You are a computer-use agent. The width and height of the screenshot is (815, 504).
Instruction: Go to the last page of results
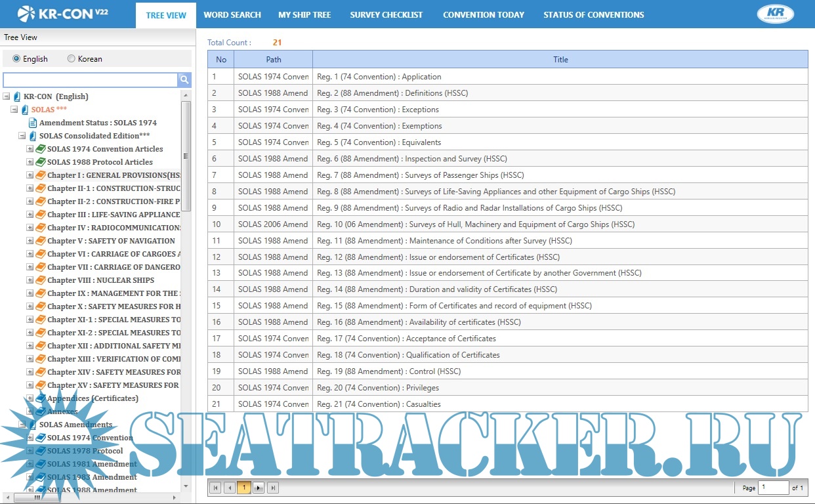click(x=273, y=488)
